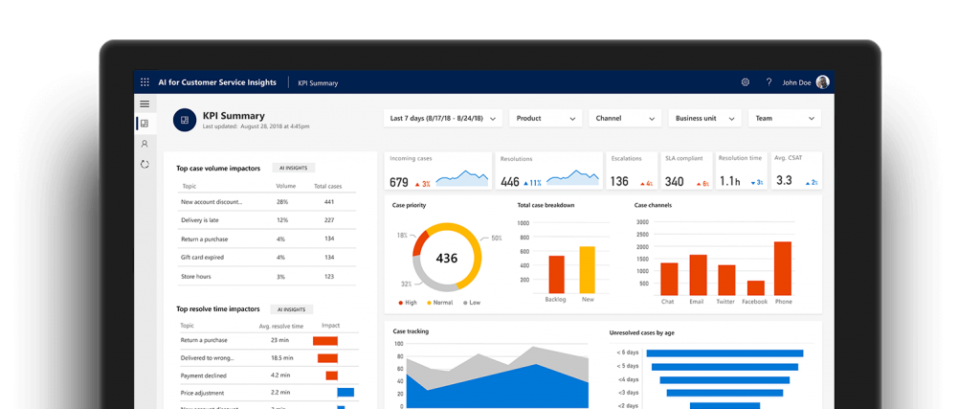
Task: Open the Resolution time 1.1h card
Action: click(741, 170)
